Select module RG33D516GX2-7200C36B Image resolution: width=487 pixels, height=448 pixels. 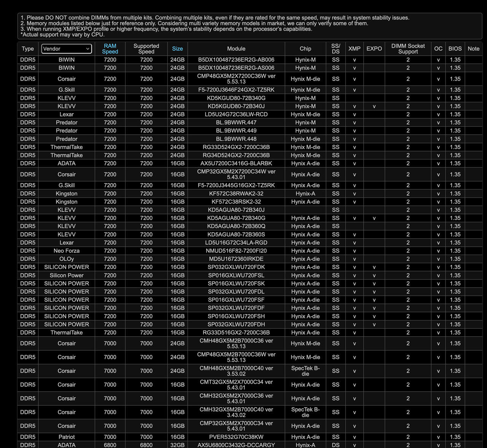pos(236,333)
